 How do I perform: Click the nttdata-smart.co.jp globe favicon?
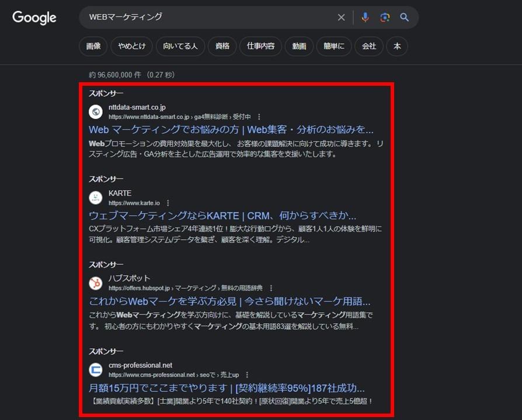click(x=96, y=112)
